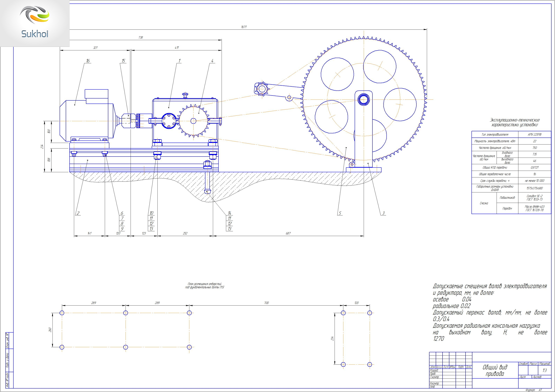This screenshot has width=555, height=392.
Task: Select the 750 rotation frequency value
Action: (534, 148)
